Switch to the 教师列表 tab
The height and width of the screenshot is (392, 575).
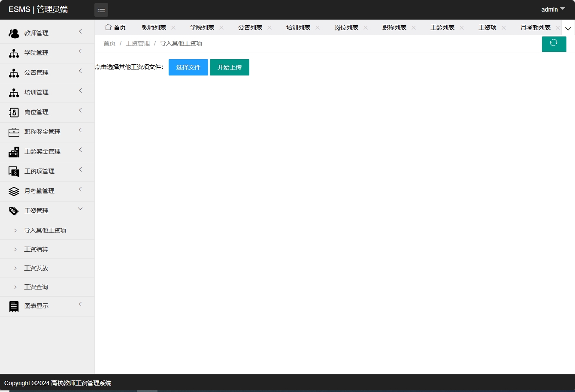click(x=154, y=27)
